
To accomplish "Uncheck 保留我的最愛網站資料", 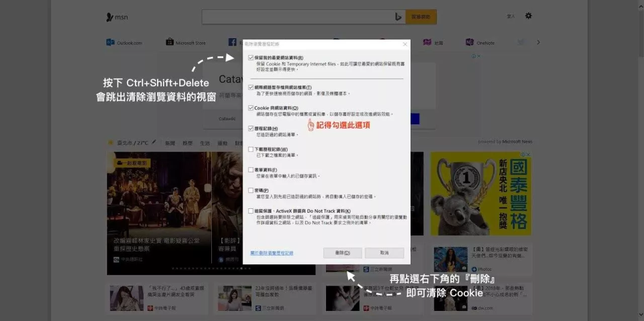I will pyautogui.click(x=251, y=56).
